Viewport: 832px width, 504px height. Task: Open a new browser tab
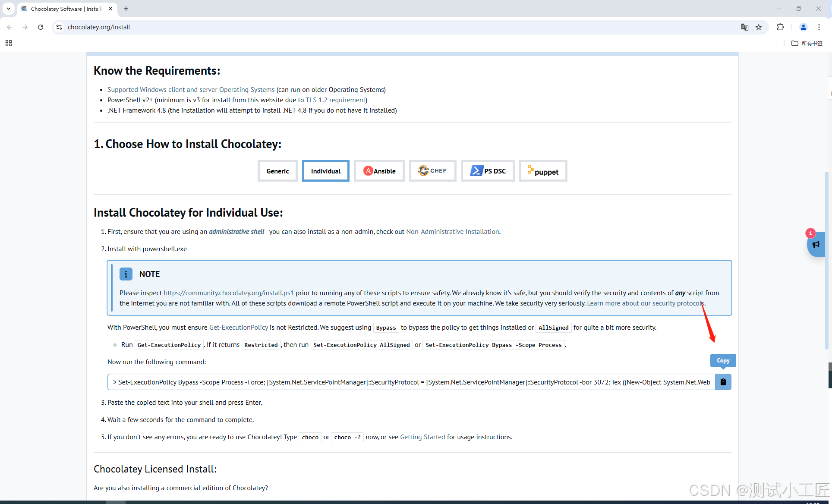(x=126, y=9)
